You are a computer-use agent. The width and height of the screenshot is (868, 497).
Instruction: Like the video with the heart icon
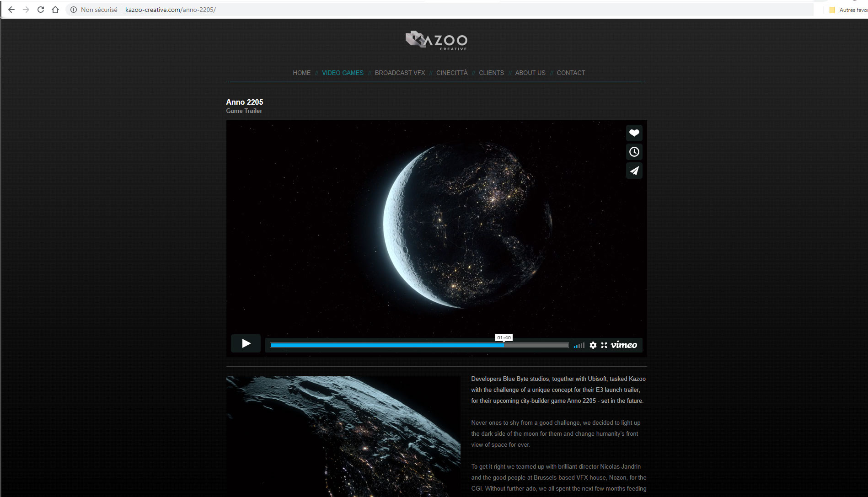click(634, 133)
